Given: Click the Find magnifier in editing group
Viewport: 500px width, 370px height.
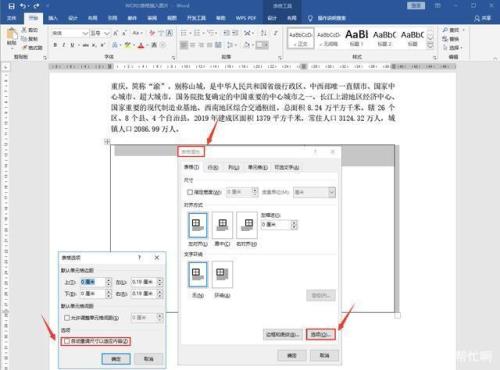Looking at the screenshot, I should [x=445, y=30].
